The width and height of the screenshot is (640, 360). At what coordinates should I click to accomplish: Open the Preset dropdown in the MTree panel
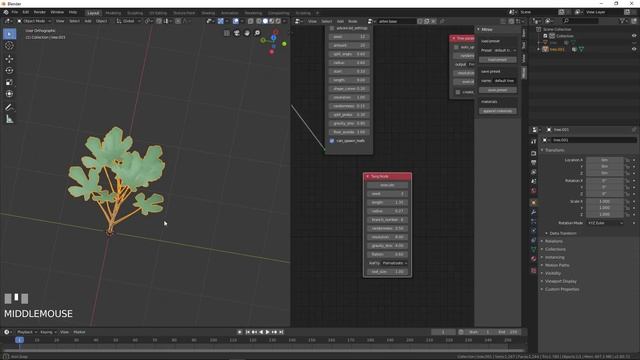pyautogui.click(x=505, y=50)
